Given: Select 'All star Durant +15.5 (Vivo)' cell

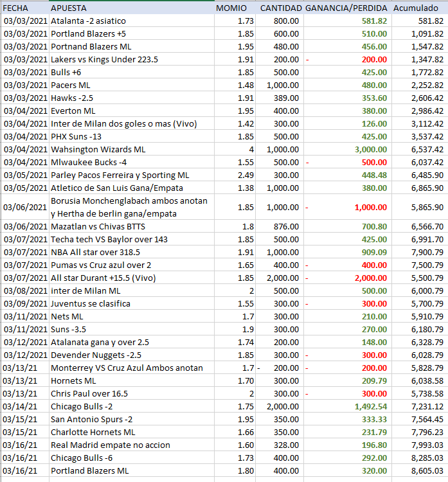Looking at the screenshot, I should click(132, 278).
